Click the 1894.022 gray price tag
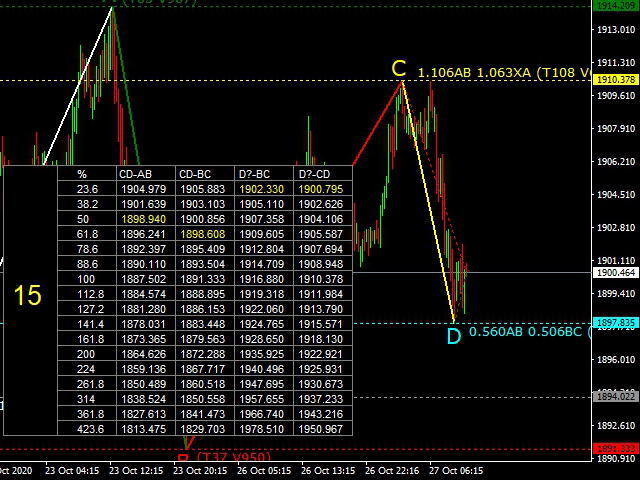 (x=616, y=397)
